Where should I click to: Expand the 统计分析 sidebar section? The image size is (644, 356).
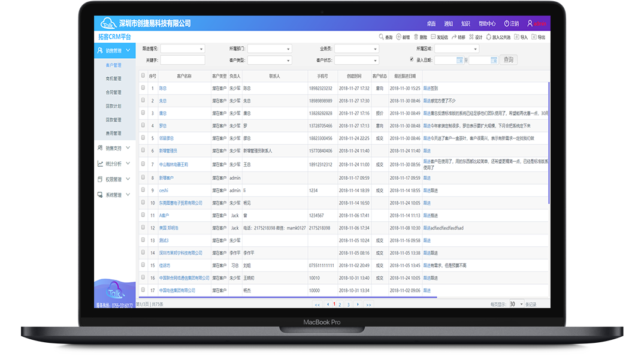coord(113,164)
